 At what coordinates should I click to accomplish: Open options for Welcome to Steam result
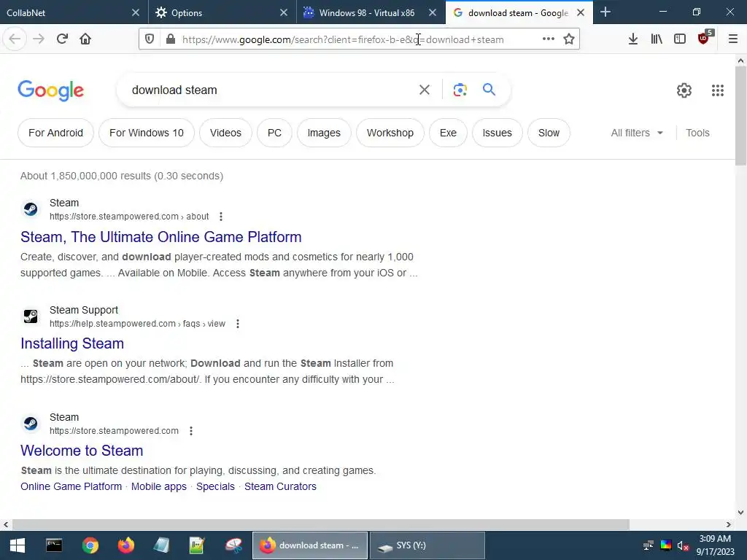191,431
